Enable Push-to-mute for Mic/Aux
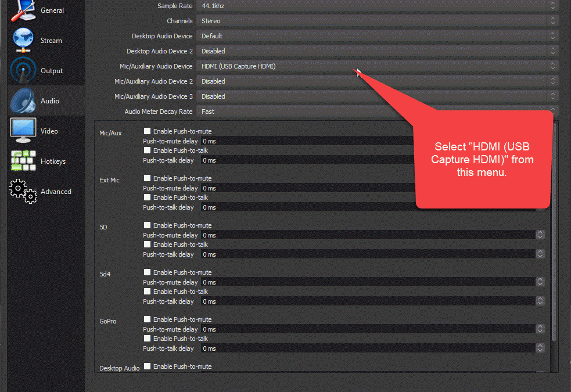The image size is (571, 392). pos(148,131)
